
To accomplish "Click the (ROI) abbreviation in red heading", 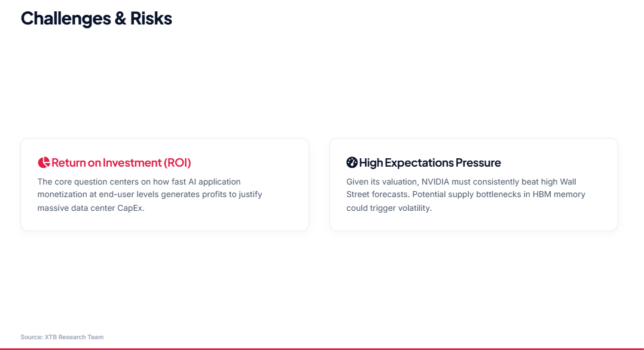I will (178, 162).
